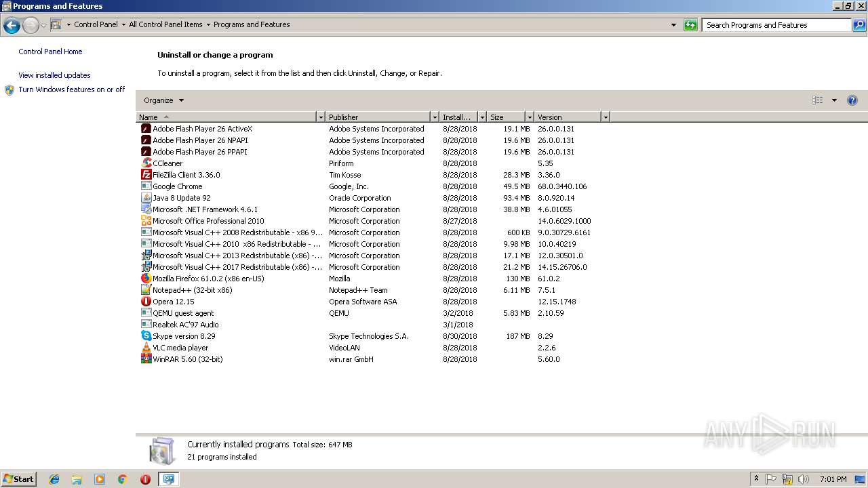868x488 pixels.
Task: Click the Microsoft Office Professional 2010 icon
Action: (146, 221)
